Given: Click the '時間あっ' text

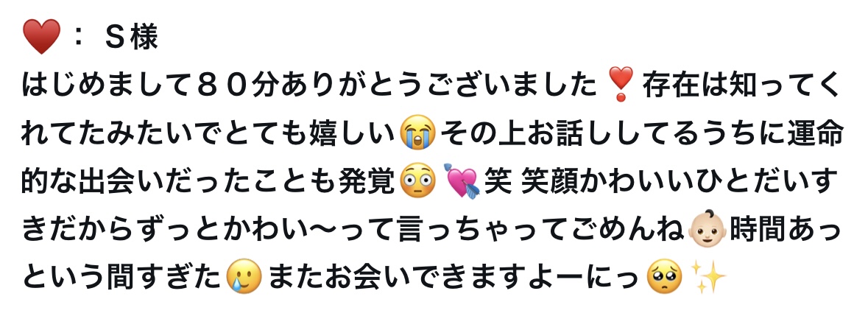Looking at the screenshot, I should click(x=785, y=228).
